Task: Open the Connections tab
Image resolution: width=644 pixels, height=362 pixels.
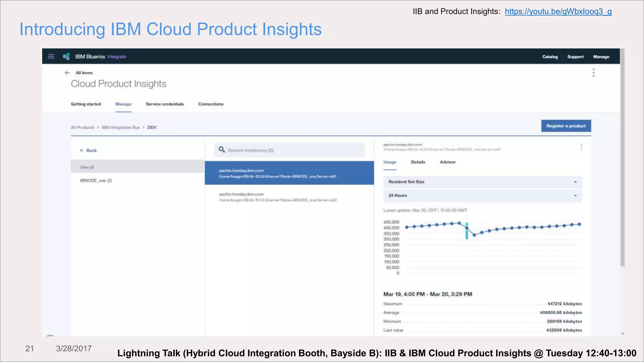Action: coord(211,104)
